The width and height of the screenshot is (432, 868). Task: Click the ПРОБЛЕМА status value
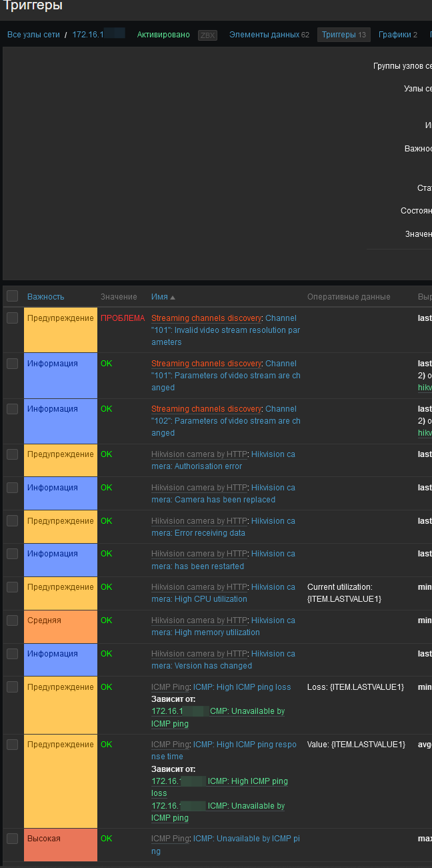click(x=123, y=318)
